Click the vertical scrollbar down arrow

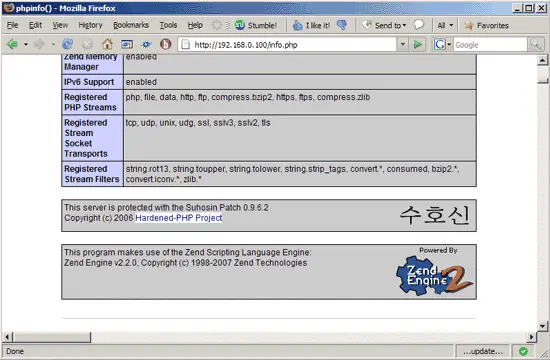click(542, 326)
